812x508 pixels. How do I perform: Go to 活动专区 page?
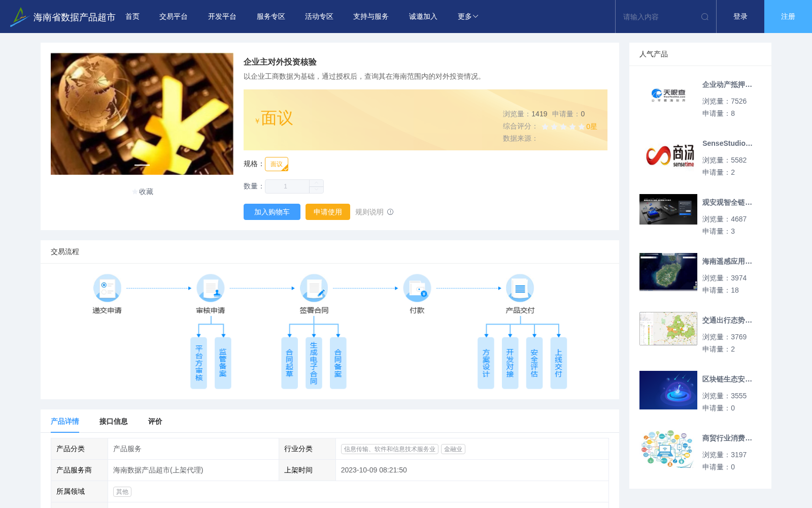[319, 17]
